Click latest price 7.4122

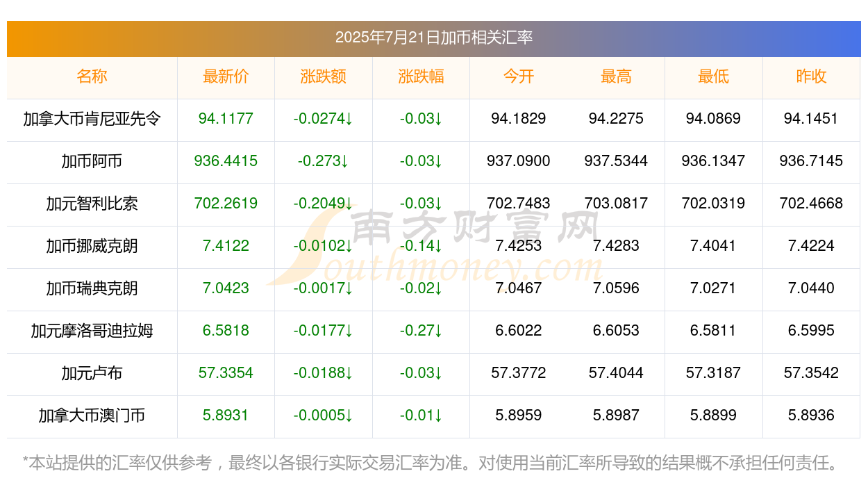226,246
